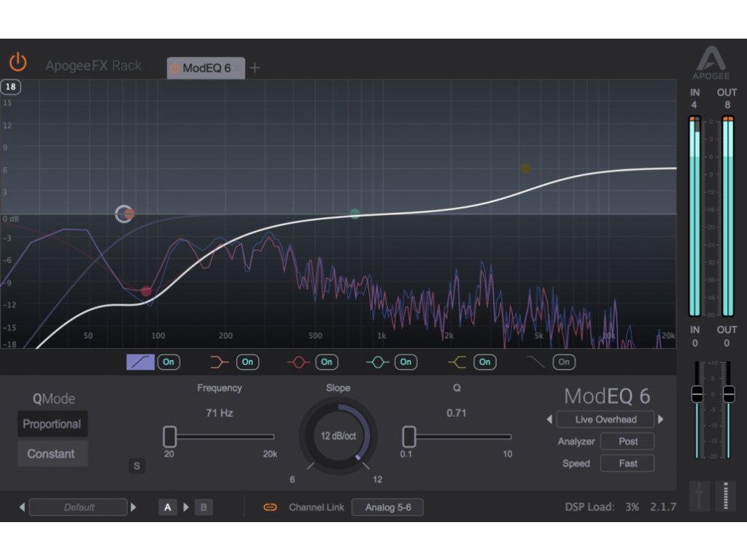Open the Speed Fast dropdown
This screenshot has height=560, width=747.
627,463
